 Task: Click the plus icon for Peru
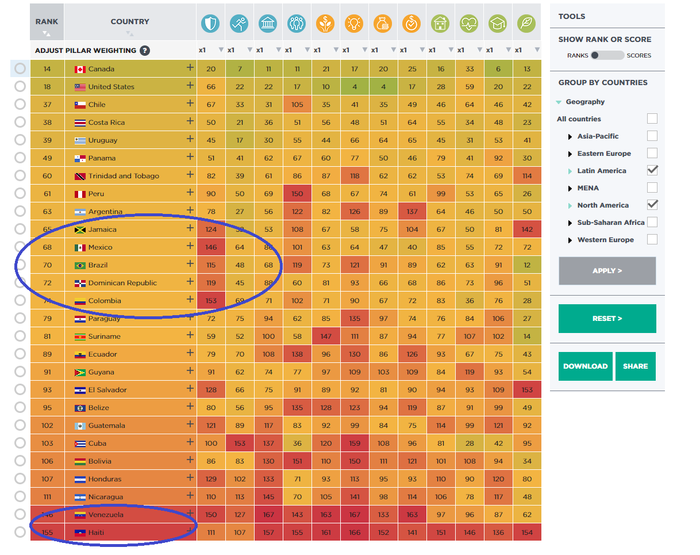coord(190,192)
